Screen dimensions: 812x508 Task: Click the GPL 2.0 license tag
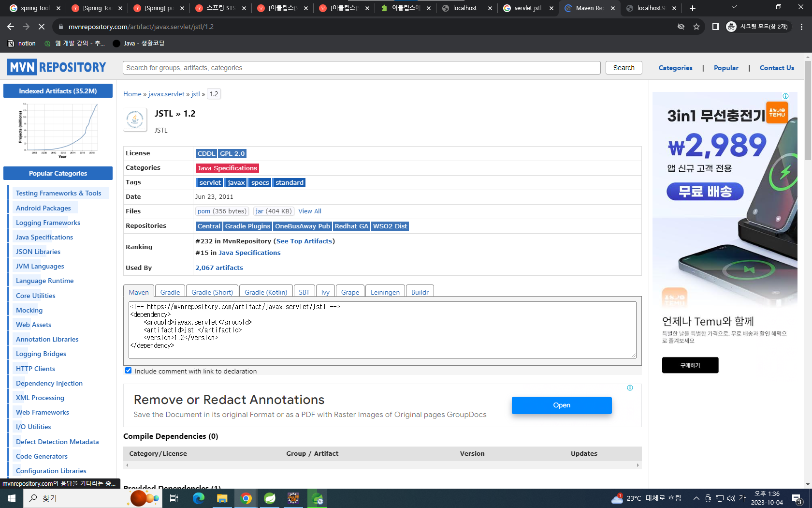pos(232,153)
